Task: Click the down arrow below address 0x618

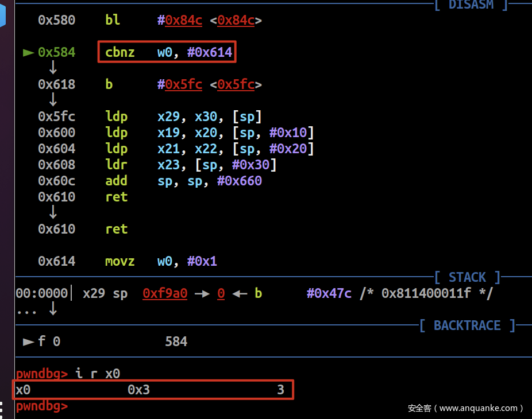Action: tap(53, 100)
